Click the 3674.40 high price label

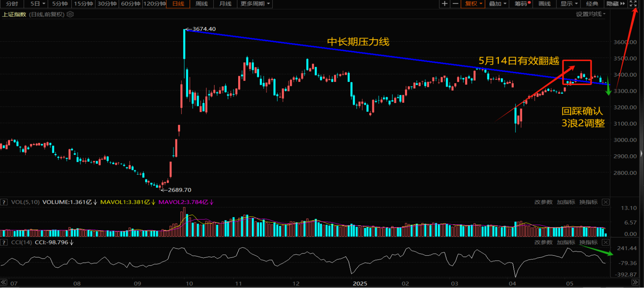tap(204, 29)
